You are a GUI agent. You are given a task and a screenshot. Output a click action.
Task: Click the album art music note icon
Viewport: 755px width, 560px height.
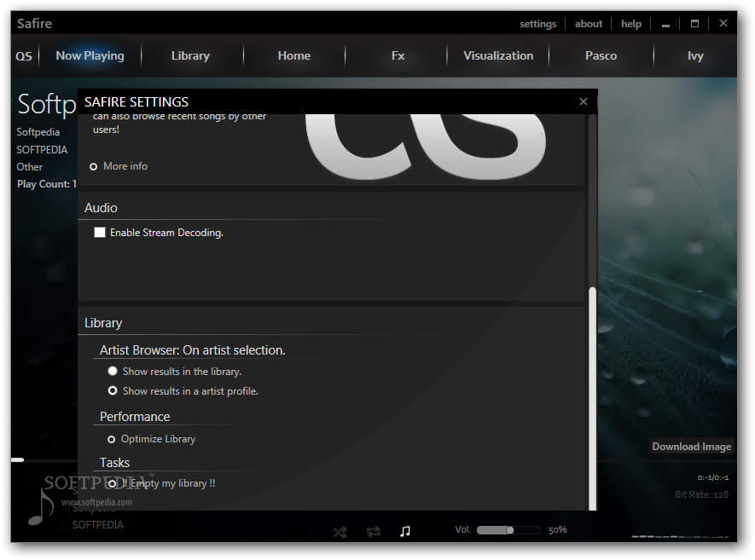click(40, 506)
